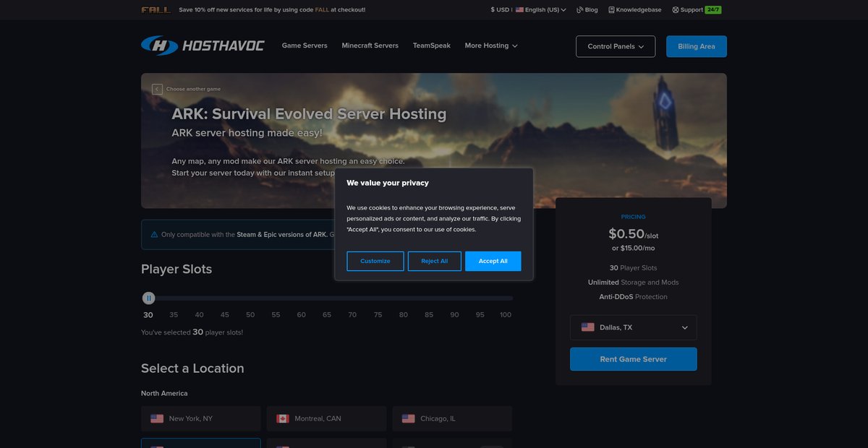Viewport: 868px width, 448px height.
Task: Click the 55 slots tick label
Action: [x=276, y=315]
